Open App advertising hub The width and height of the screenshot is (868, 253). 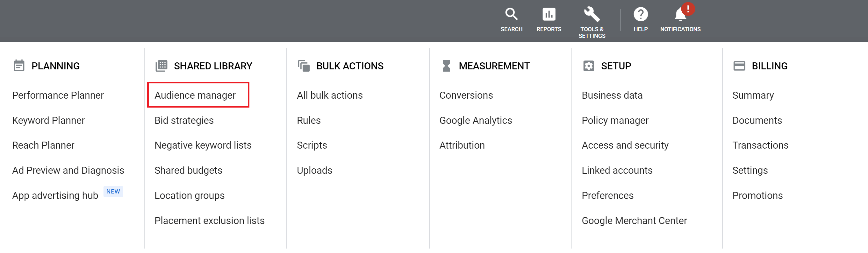[x=55, y=195]
